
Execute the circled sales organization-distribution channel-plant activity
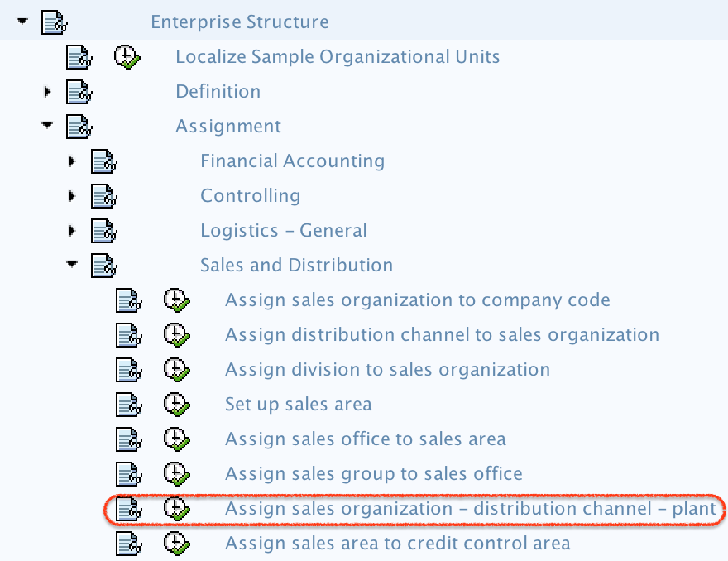(x=176, y=509)
